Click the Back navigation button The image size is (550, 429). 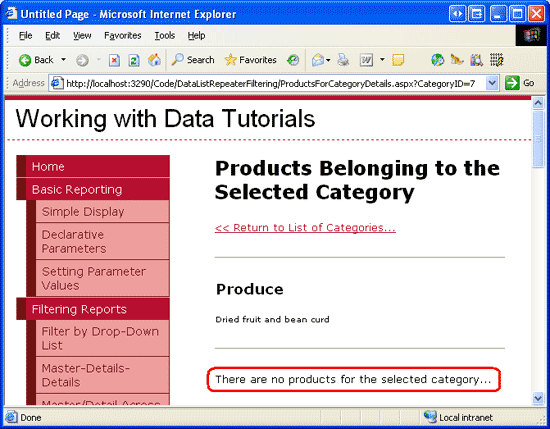coord(36,60)
